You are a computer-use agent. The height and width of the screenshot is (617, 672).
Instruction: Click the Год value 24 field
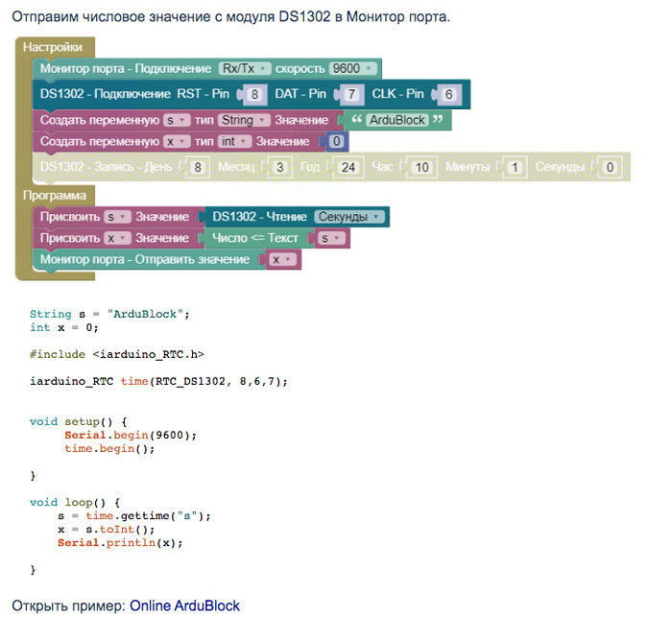[x=348, y=167]
